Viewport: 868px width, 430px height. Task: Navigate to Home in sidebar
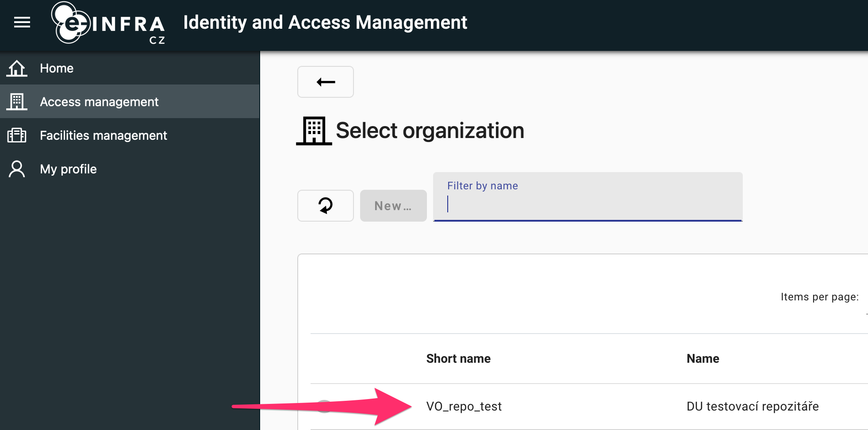(57, 69)
